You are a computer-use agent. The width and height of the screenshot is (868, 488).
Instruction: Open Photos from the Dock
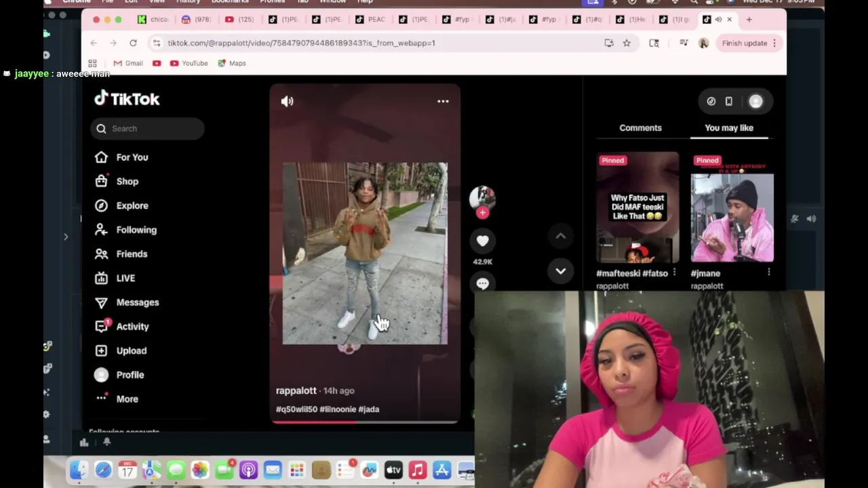[200, 470]
